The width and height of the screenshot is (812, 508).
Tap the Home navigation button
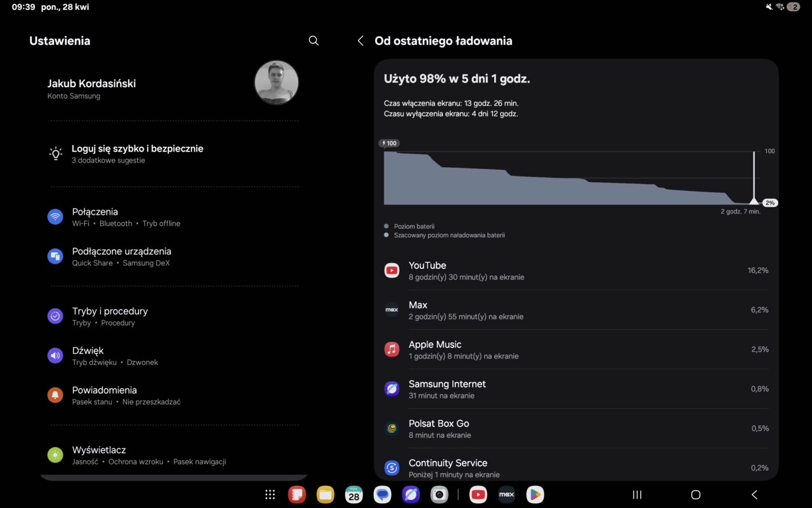point(695,495)
